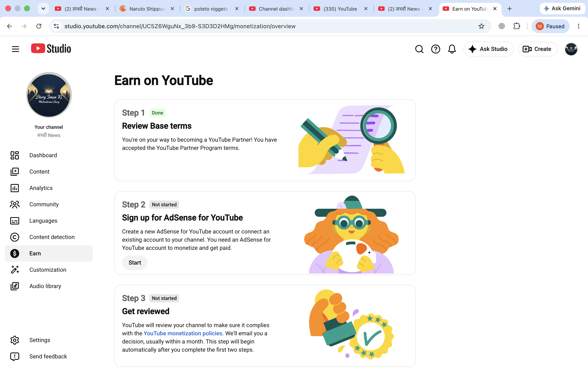The width and height of the screenshot is (588, 368).
Task: Open Settings from the sidebar
Action: [x=49, y=340]
